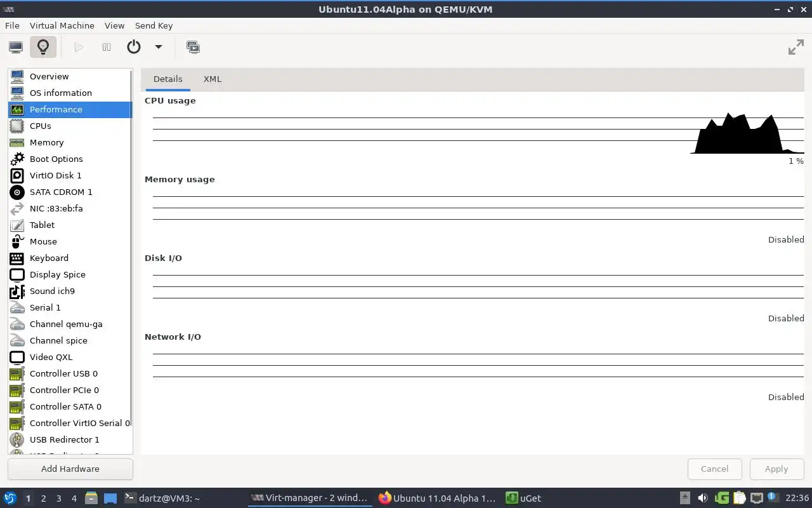The image size is (812, 508).
Task: Select CPUs in hardware list
Action: 69,126
